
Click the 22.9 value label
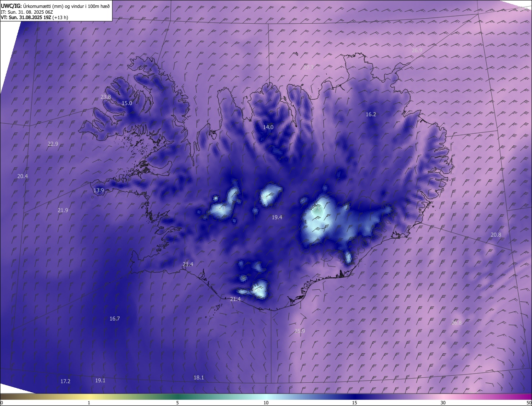53,144
